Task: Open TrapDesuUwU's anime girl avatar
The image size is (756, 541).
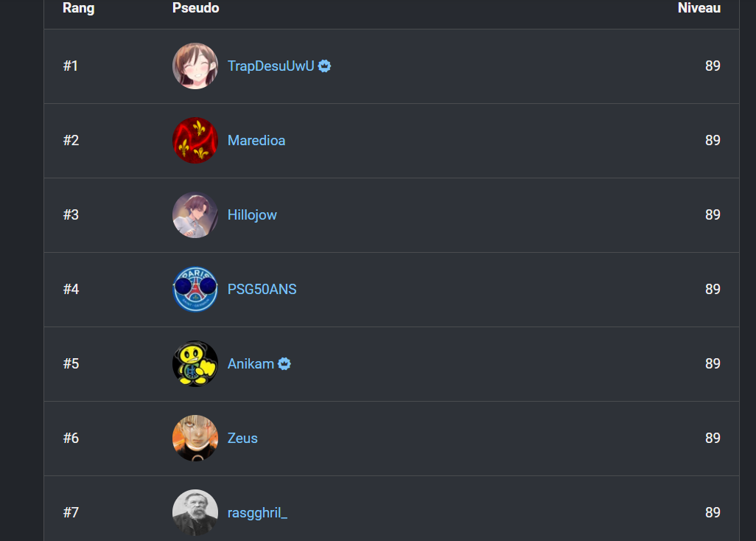Action: click(x=195, y=66)
